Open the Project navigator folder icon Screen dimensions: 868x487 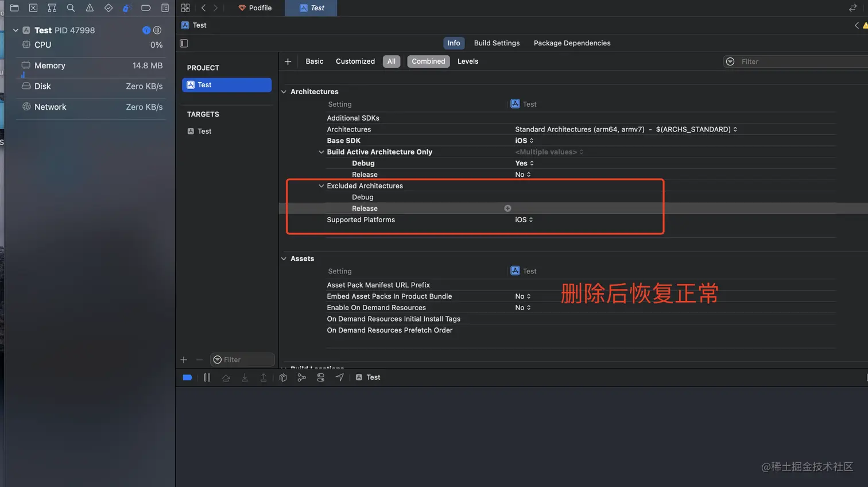tap(14, 8)
